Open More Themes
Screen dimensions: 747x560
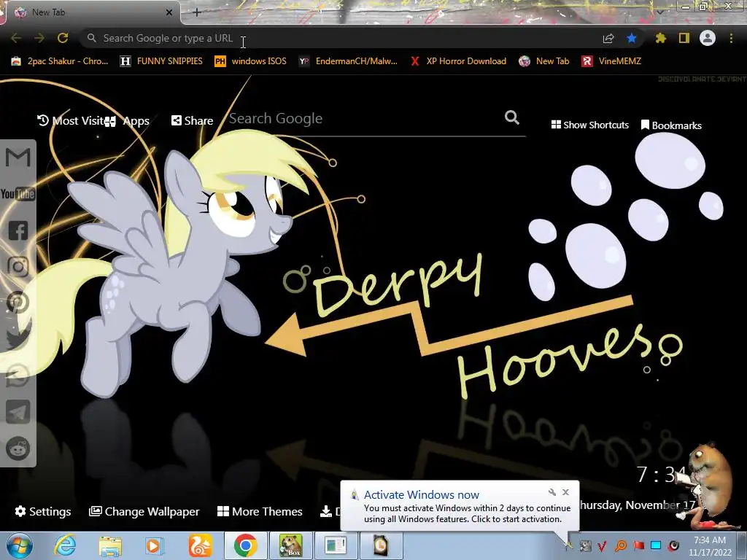pyautogui.click(x=260, y=511)
